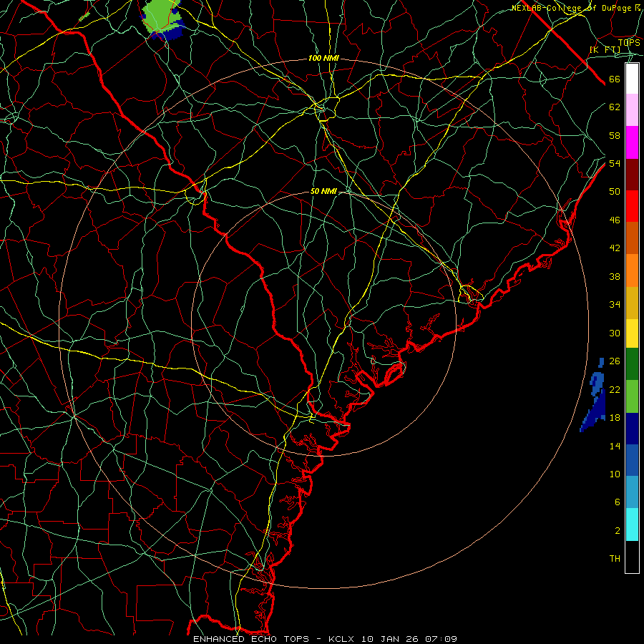Click the legend value 66
This screenshot has height=644, width=644.
click(615, 79)
